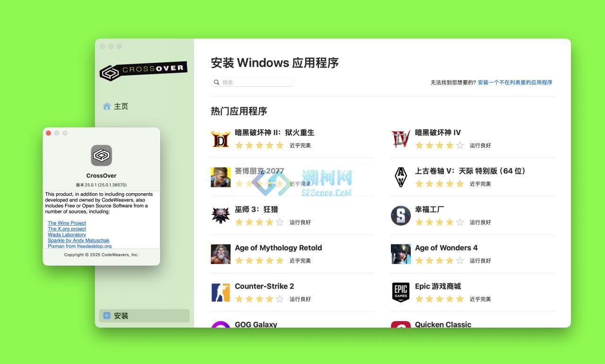
Task: Click the CrossOver logo in the sidebar
Action: [x=144, y=71]
